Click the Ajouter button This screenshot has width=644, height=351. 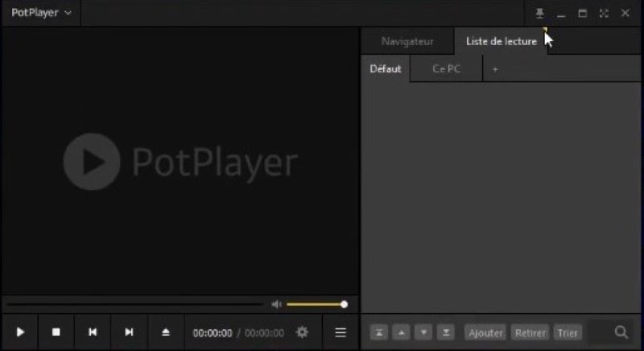click(x=485, y=332)
